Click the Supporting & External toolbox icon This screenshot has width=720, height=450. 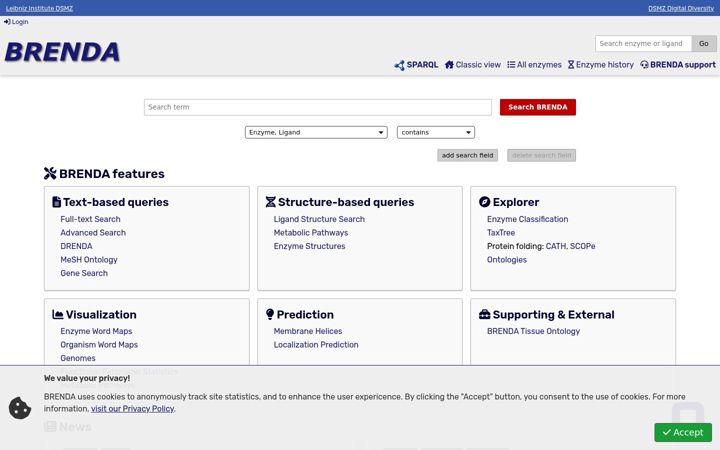point(484,315)
